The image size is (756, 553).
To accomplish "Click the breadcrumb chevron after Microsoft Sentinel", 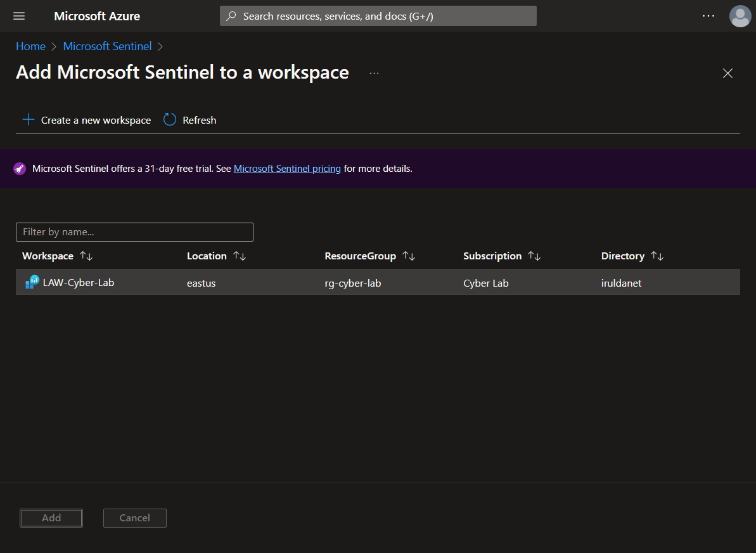I will click(x=160, y=46).
